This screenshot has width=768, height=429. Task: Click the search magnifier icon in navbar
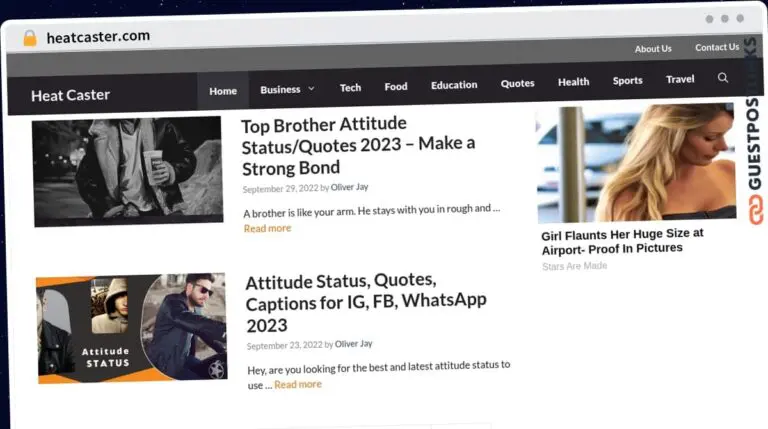point(723,78)
